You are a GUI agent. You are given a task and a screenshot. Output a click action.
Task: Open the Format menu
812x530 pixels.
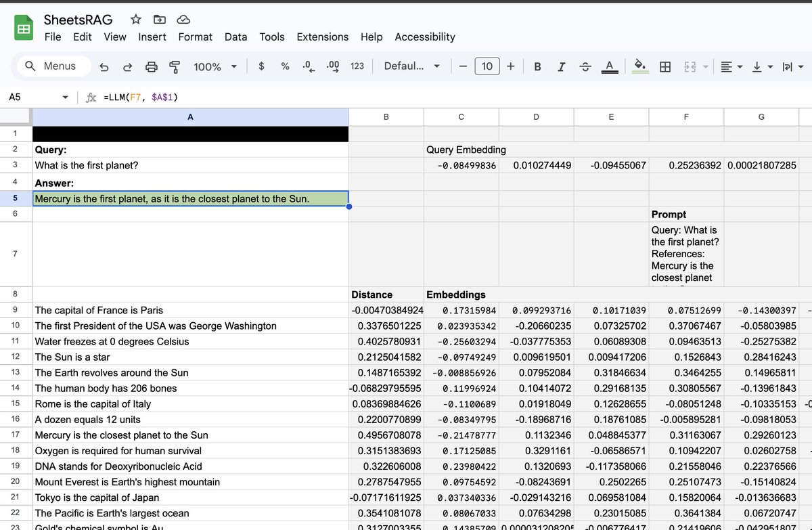tap(196, 37)
